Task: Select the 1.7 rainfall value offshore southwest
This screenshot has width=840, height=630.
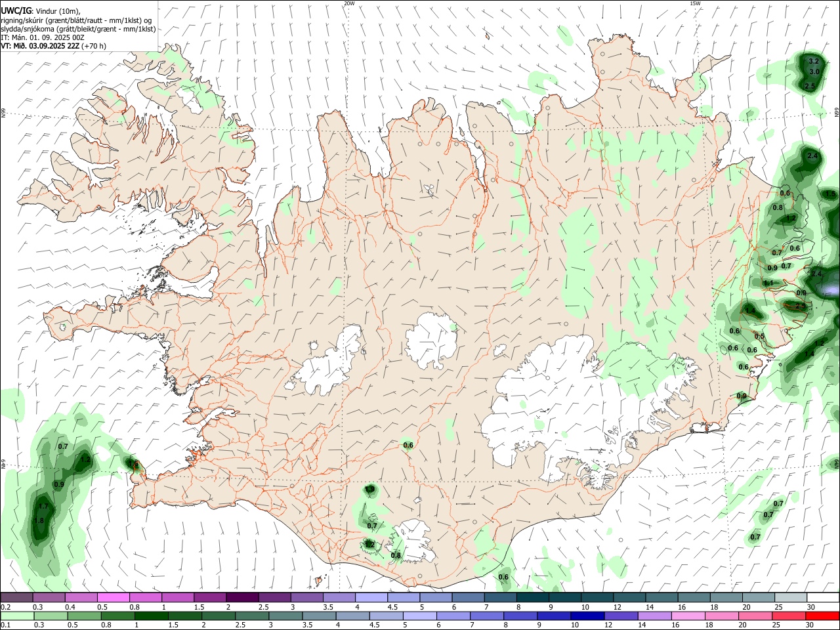Action: tap(43, 507)
